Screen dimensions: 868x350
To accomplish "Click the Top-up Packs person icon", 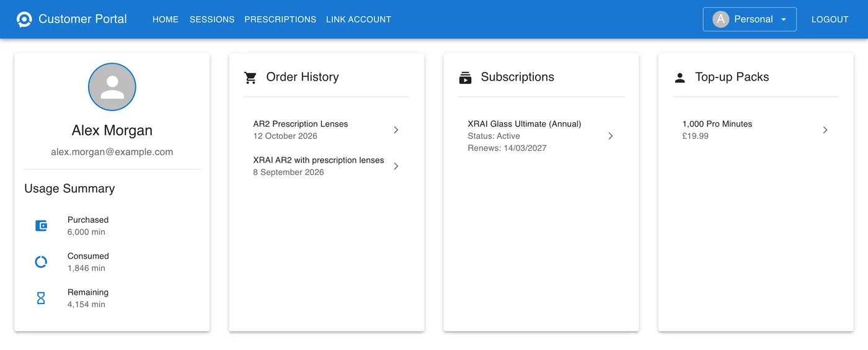I will tap(680, 78).
